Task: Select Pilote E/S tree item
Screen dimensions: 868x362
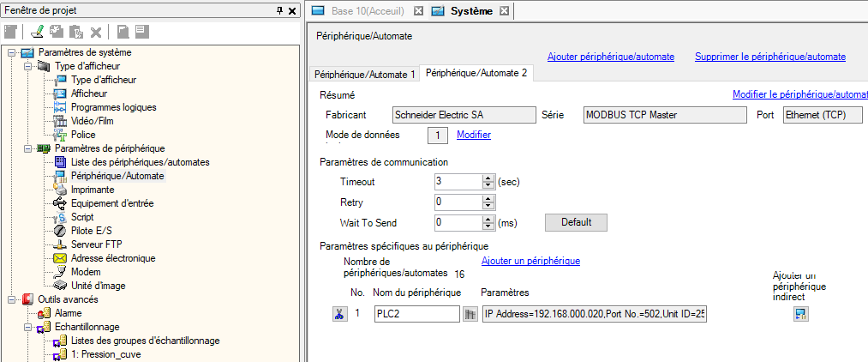Action: [91, 231]
